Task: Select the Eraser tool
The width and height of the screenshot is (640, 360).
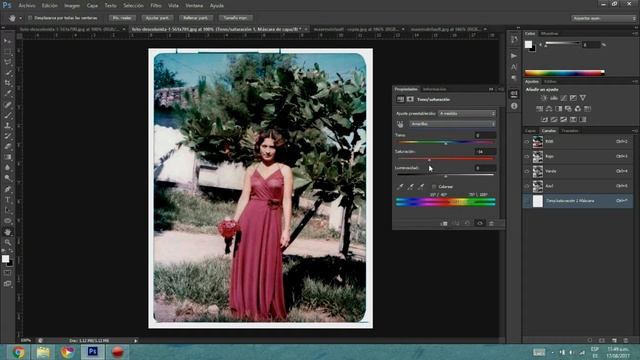Action: (x=7, y=146)
